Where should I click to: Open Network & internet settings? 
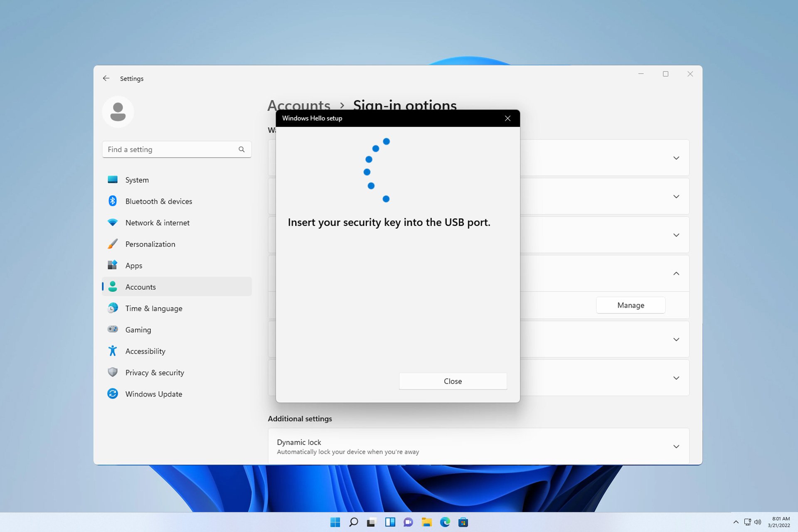[157, 223]
